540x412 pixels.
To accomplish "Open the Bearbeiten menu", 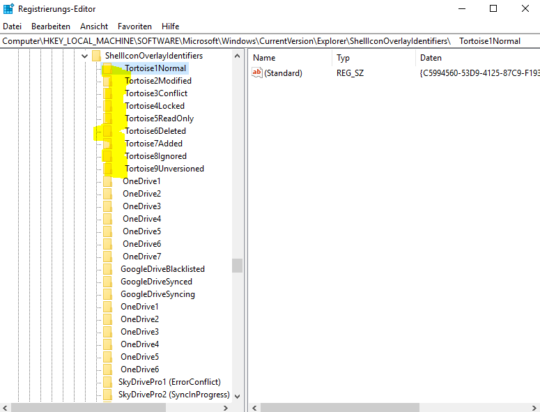I will [51, 27].
